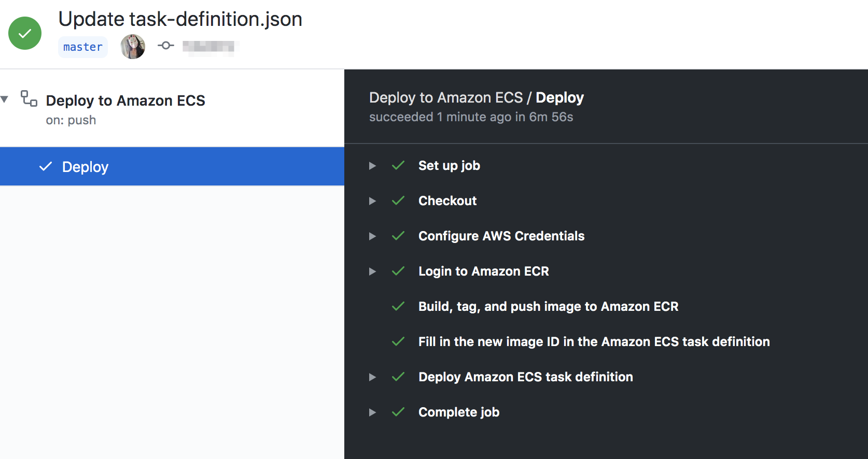Expand the Set up job step
This screenshot has height=459, width=868.
372,166
